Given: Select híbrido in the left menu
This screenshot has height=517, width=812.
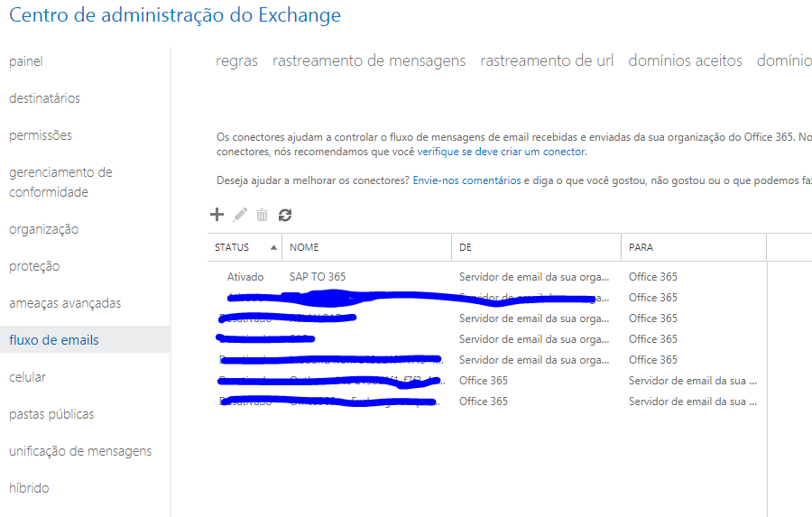Looking at the screenshot, I should click(29, 488).
